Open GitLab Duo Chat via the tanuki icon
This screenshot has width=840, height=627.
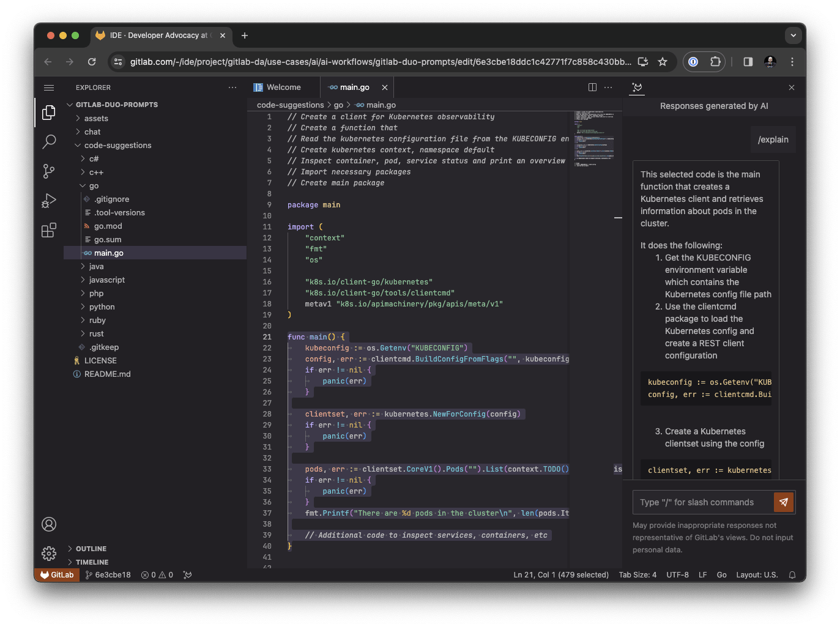click(x=637, y=88)
